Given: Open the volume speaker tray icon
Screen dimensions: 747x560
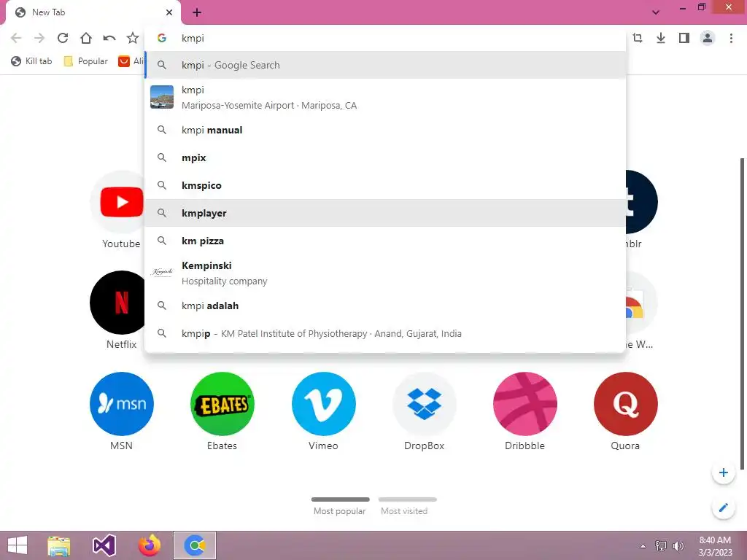Looking at the screenshot, I should point(678,545).
